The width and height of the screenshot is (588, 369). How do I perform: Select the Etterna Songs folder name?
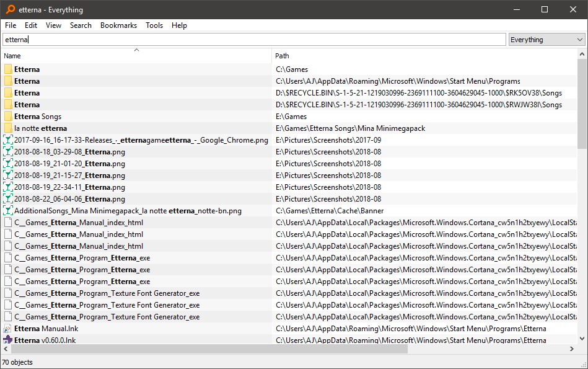pos(38,117)
